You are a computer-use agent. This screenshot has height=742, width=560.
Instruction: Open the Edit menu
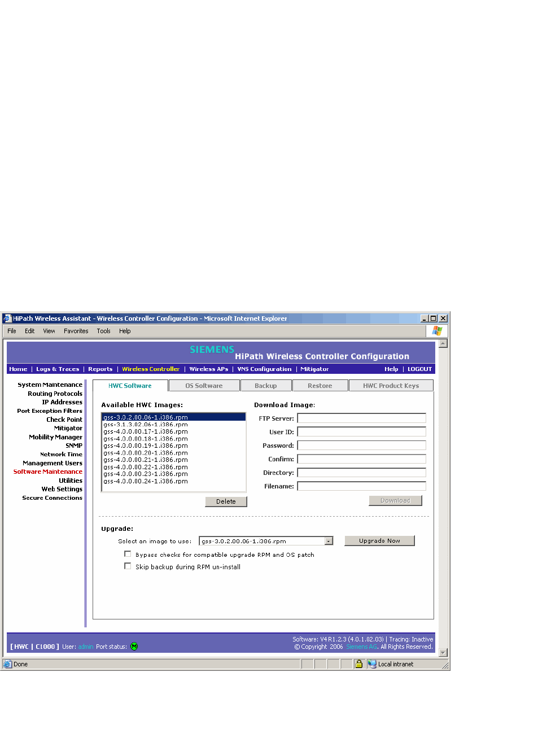point(29,331)
